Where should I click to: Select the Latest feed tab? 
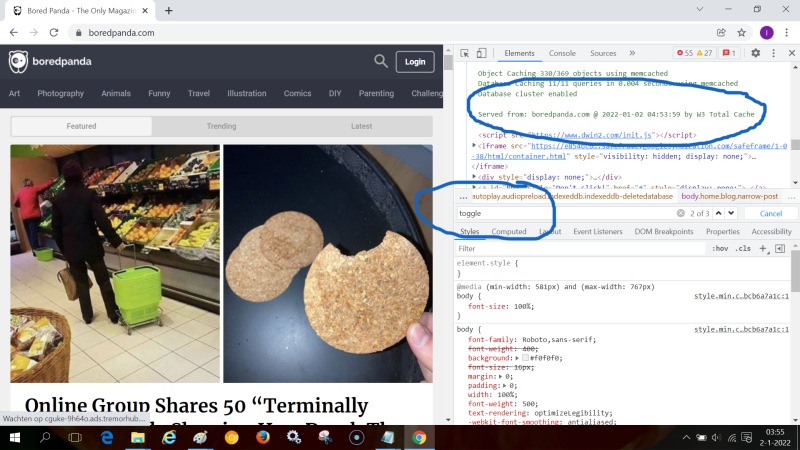click(361, 126)
